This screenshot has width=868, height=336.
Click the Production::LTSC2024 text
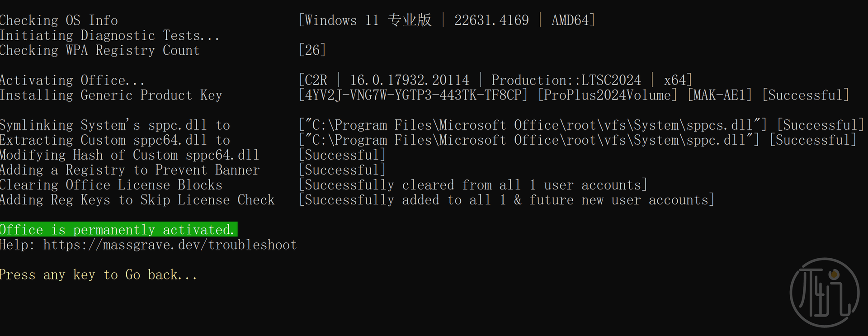[x=566, y=80]
